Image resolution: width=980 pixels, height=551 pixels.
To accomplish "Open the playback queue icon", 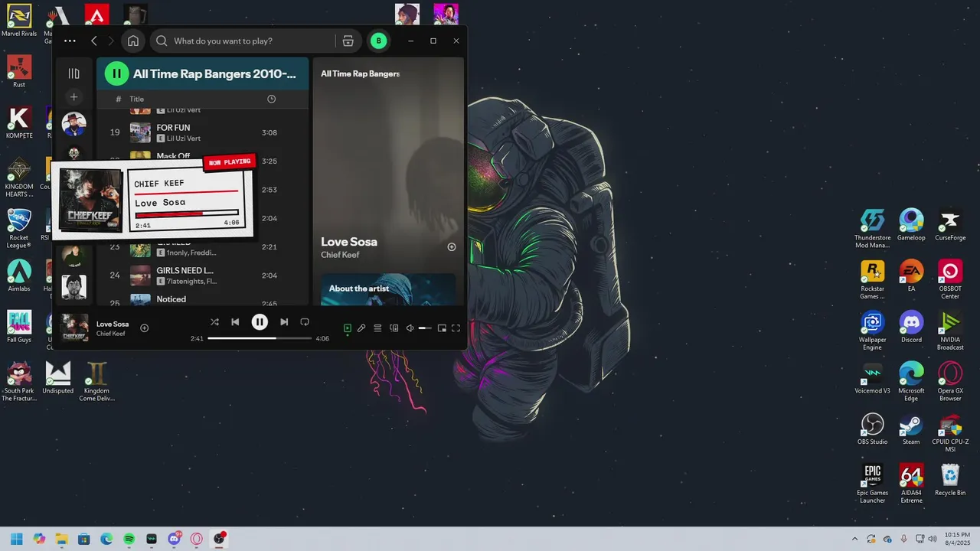I will (377, 328).
